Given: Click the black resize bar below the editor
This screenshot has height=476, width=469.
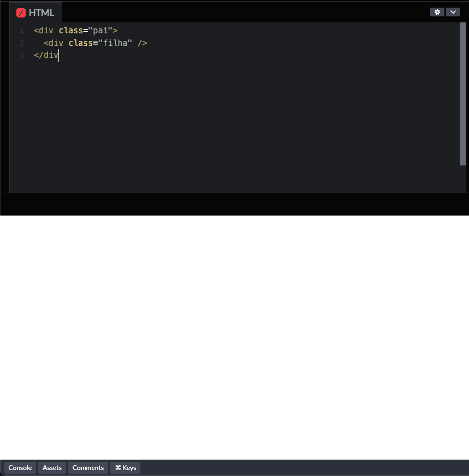Looking at the screenshot, I should point(234,204).
